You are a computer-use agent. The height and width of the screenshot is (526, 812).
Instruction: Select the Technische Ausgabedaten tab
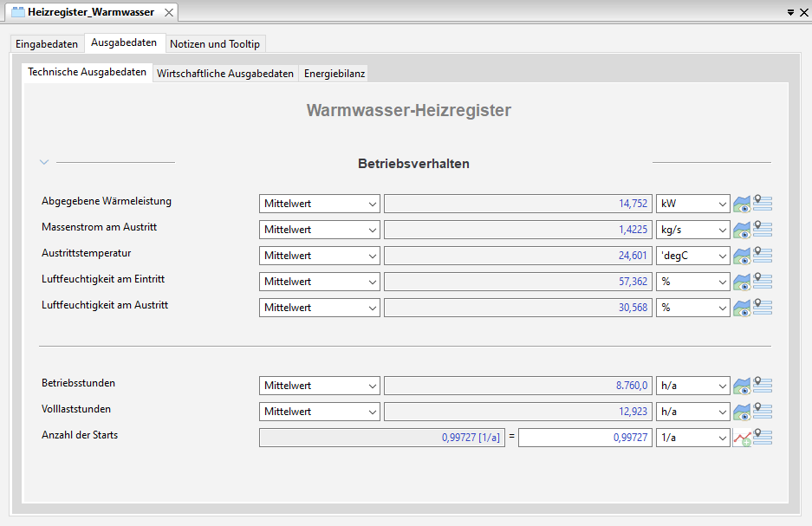pyautogui.click(x=87, y=72)
